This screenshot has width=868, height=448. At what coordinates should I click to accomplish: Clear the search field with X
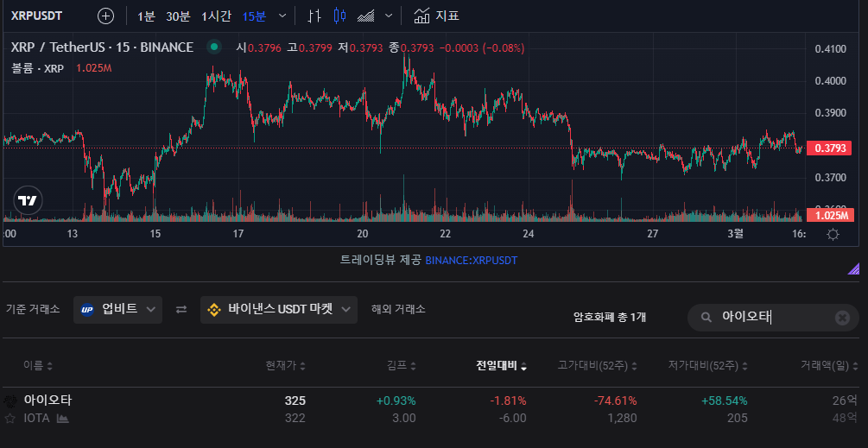click(x=842, y=318)
